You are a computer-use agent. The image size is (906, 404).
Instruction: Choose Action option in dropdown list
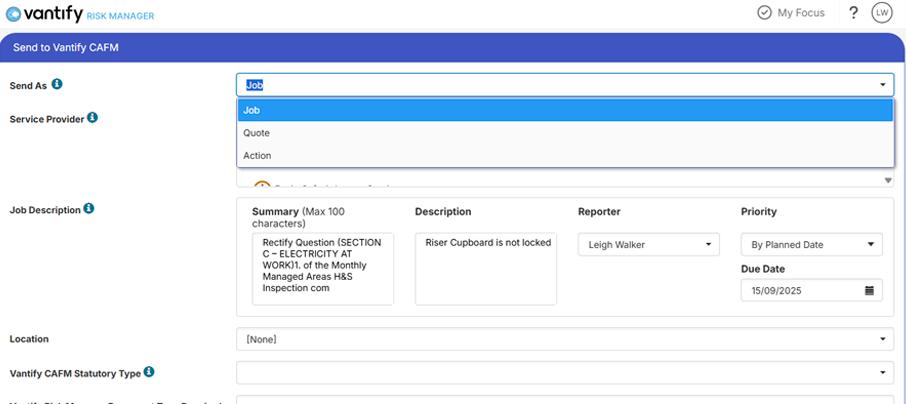(x=564, y=156)
